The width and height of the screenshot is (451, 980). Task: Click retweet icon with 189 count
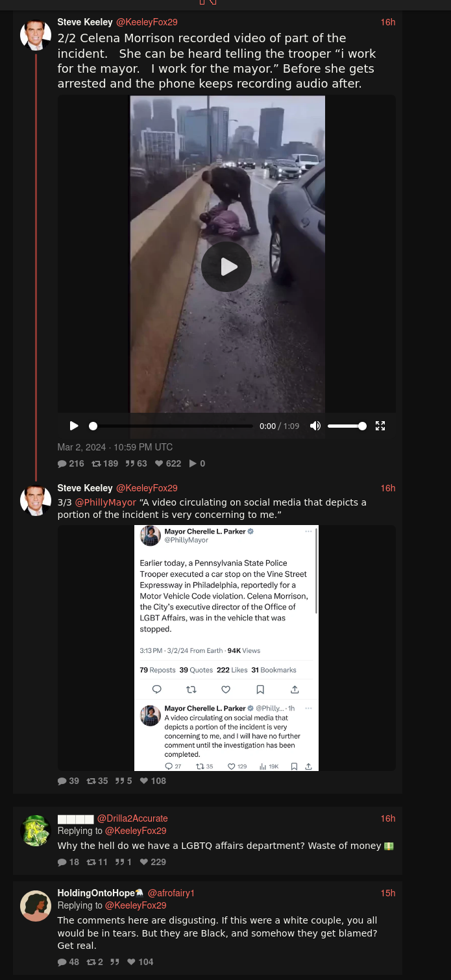coord(96,463)
